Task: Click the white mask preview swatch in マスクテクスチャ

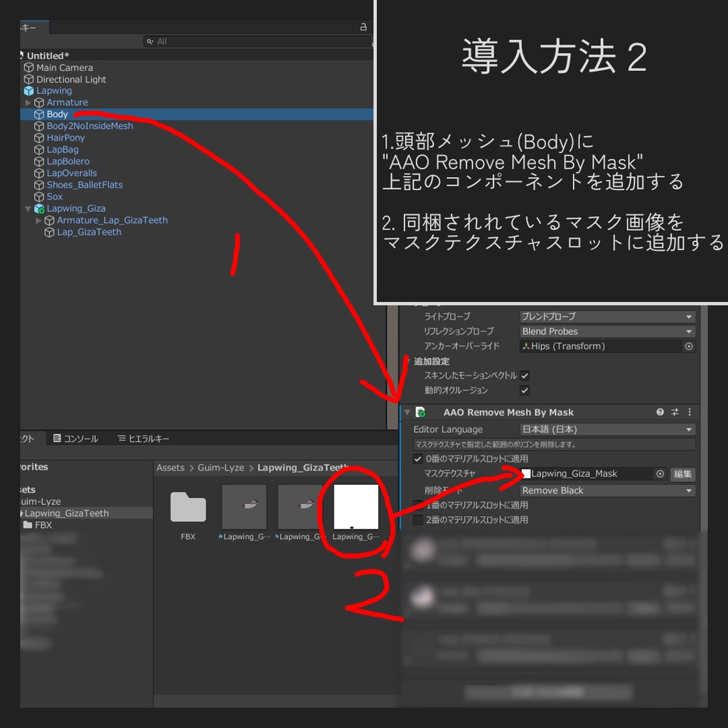Action: [x=526, y=474]
